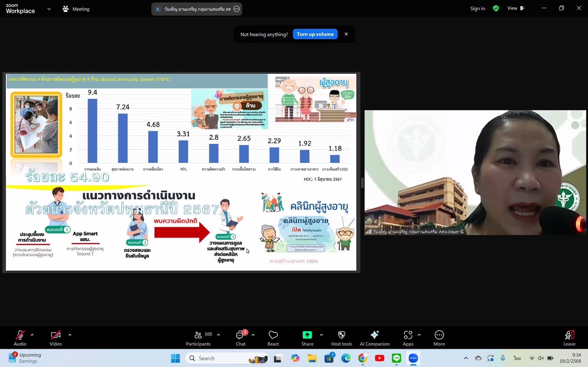The image size is (588, 367).
Task: Open the Meeting tab
Action: click(x=76, y=9)
